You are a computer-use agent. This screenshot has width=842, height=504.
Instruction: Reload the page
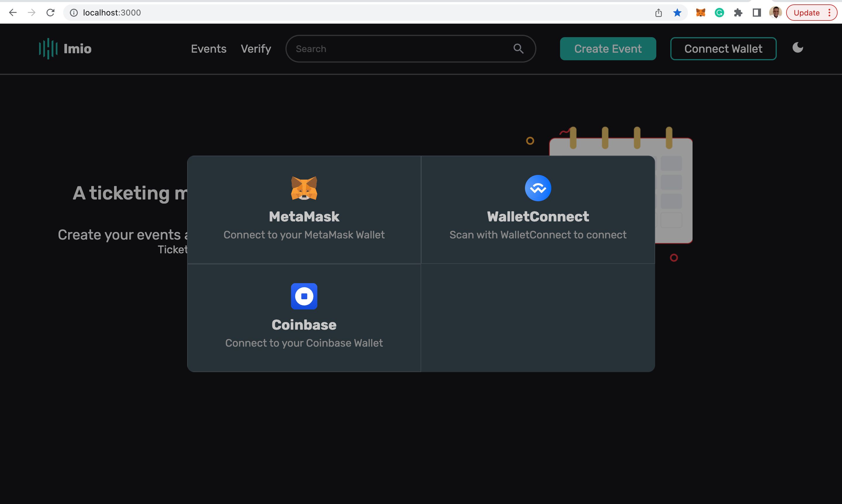pos(50,13)
